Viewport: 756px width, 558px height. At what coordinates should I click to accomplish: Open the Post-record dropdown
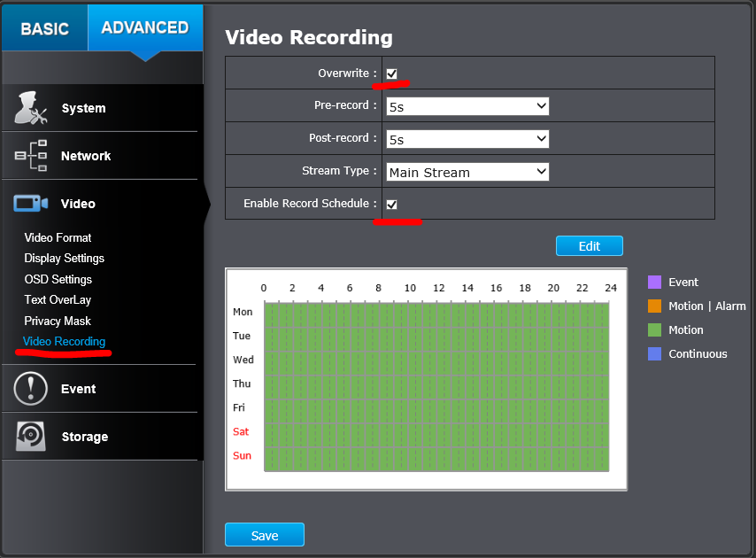click(467, 139)
